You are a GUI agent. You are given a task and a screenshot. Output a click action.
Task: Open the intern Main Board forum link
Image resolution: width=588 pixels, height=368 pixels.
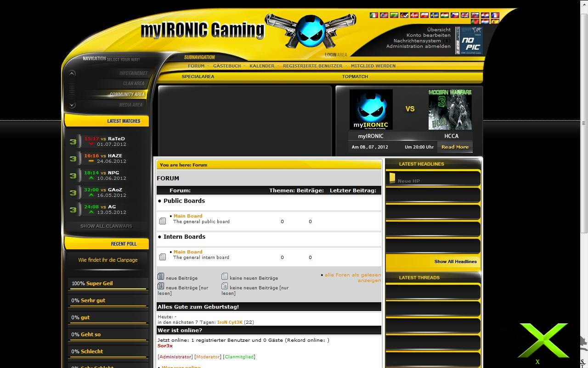pyautogui.click(x=188, y=252)
